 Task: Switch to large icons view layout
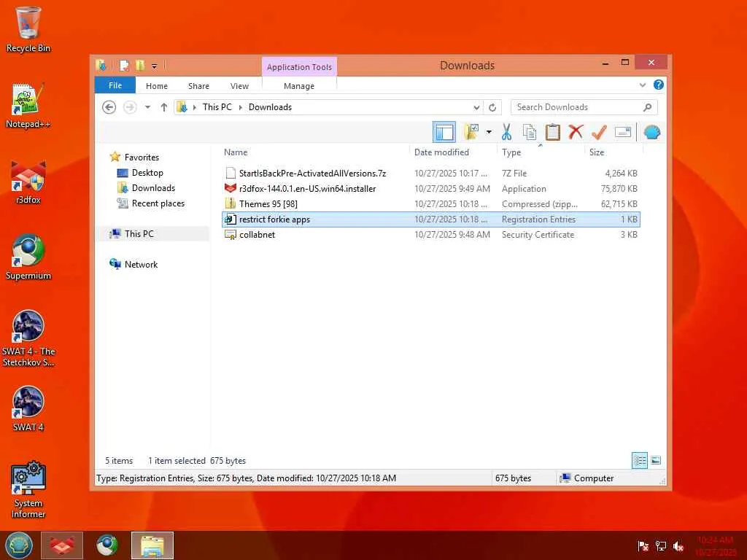pos(656,461)
